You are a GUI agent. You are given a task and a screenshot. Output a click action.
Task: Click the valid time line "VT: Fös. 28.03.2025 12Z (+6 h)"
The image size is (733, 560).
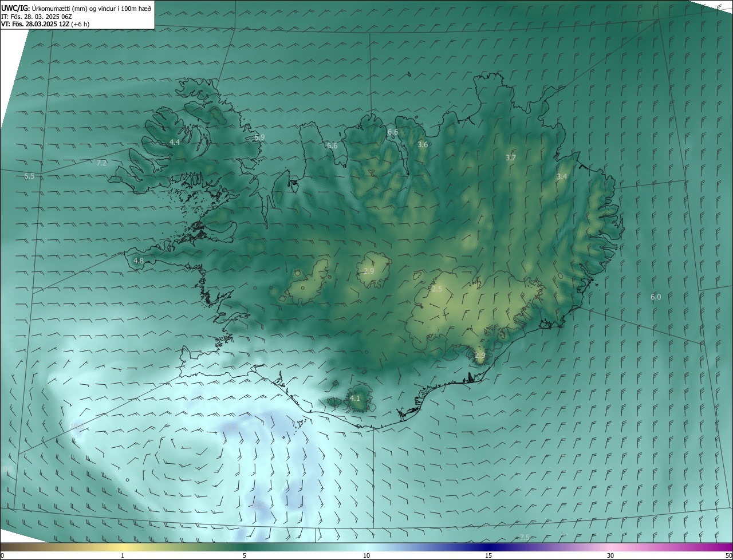tap(45, 24)
